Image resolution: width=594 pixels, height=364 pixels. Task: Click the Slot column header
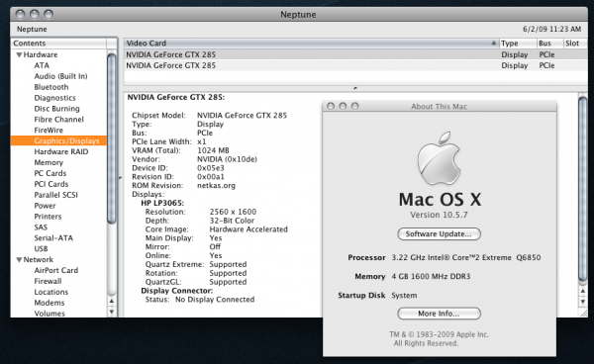click(575, 44)
